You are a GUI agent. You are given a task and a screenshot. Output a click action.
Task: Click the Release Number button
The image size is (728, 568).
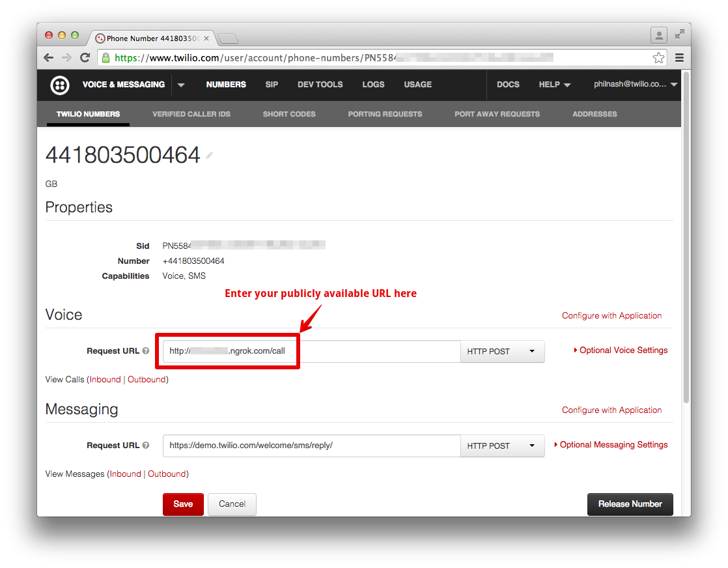[630, 504]
